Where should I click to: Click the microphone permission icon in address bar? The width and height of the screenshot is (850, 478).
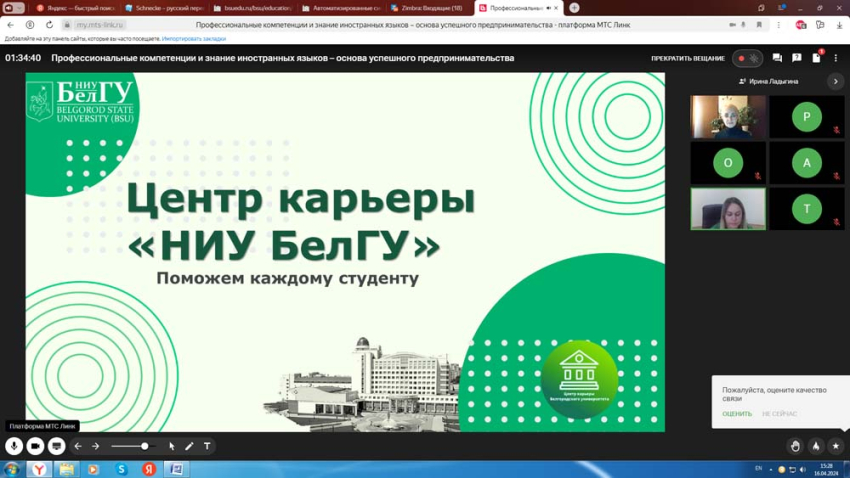[744, 25]
